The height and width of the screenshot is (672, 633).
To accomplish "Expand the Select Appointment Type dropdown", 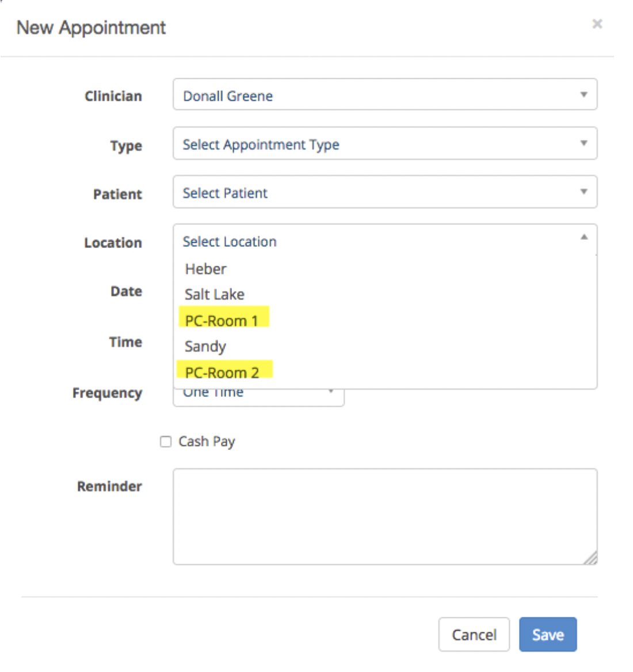I will [385, 143].
